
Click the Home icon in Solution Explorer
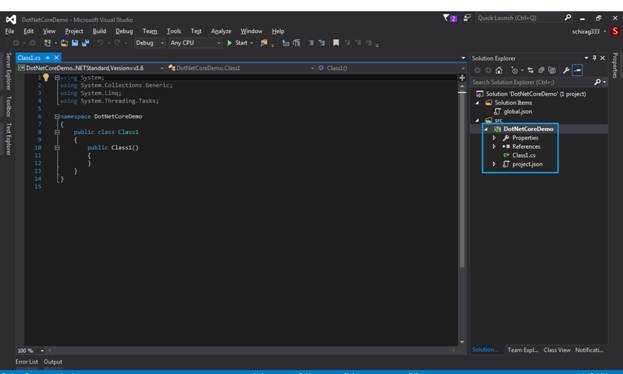(x=499, y=70)
